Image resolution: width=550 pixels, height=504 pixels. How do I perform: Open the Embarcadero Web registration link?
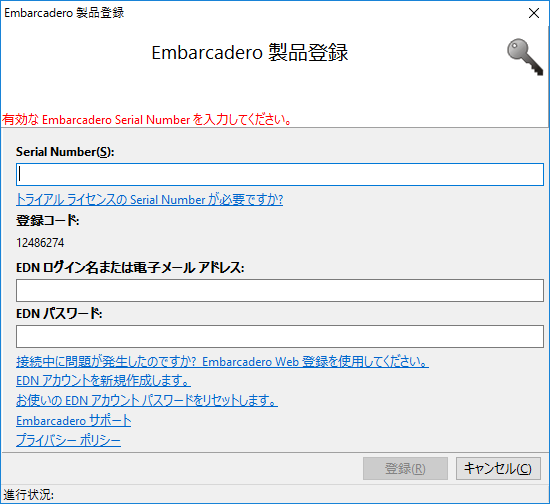point(222,362)
